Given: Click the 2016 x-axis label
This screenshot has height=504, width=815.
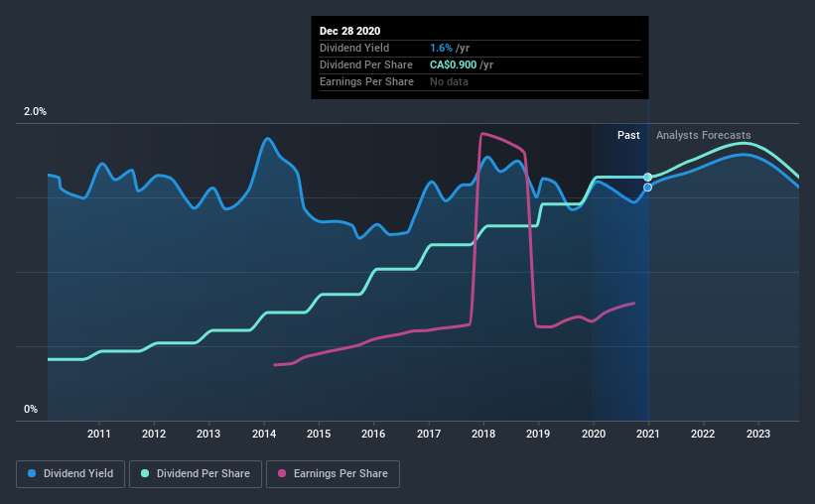Looking at the screenshot, I should pyautogui.click(x=373, y=434).
